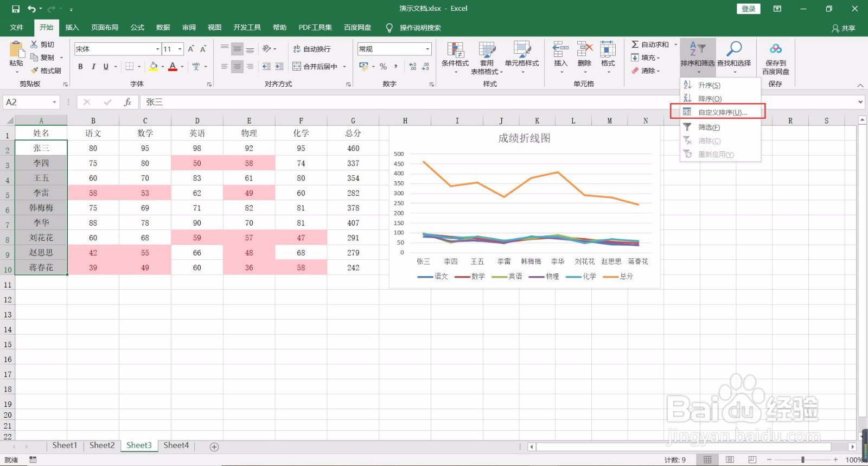Switch to the Formulas tab (公式)
The image size is (868, 466).
pos(137,28)
